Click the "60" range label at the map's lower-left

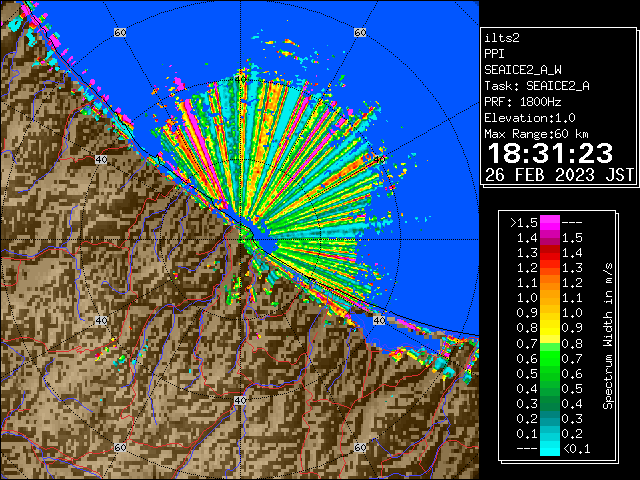click(120, 447)
